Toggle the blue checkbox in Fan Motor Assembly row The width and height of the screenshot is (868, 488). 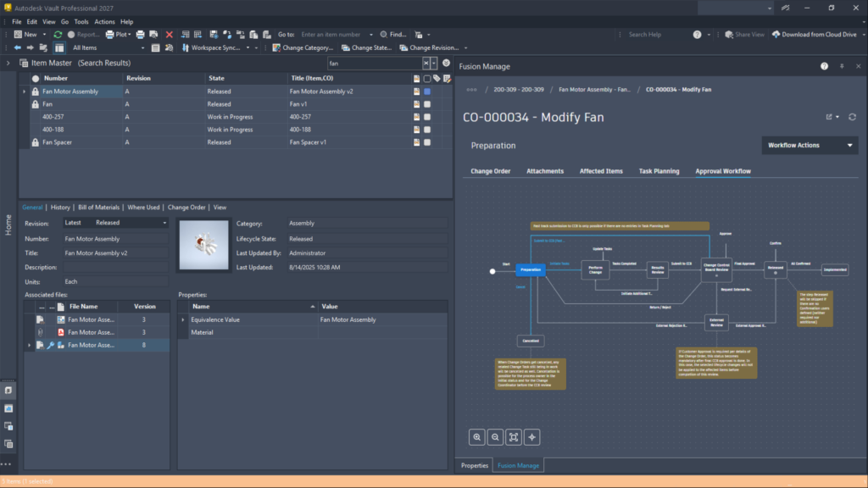[427, 91]
